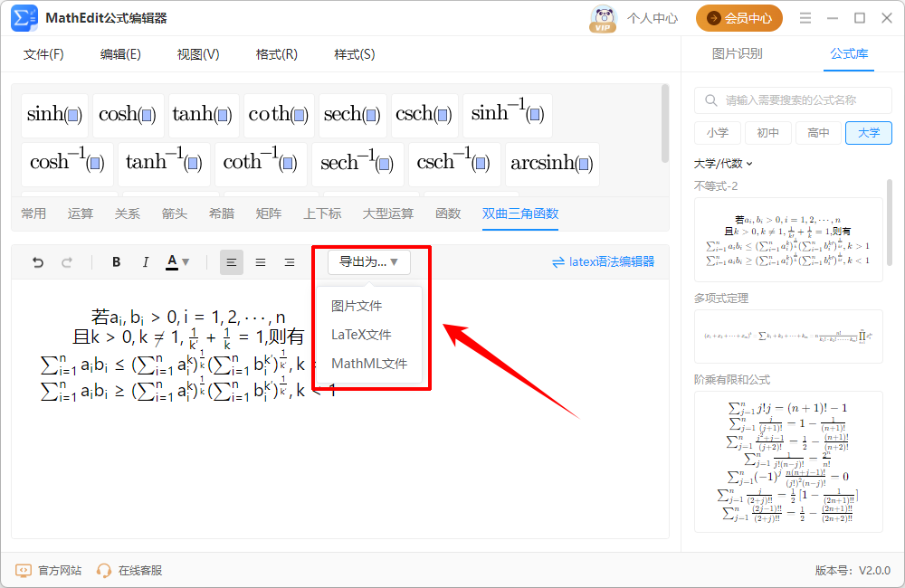Export as 图片文件

pos(357,306)
